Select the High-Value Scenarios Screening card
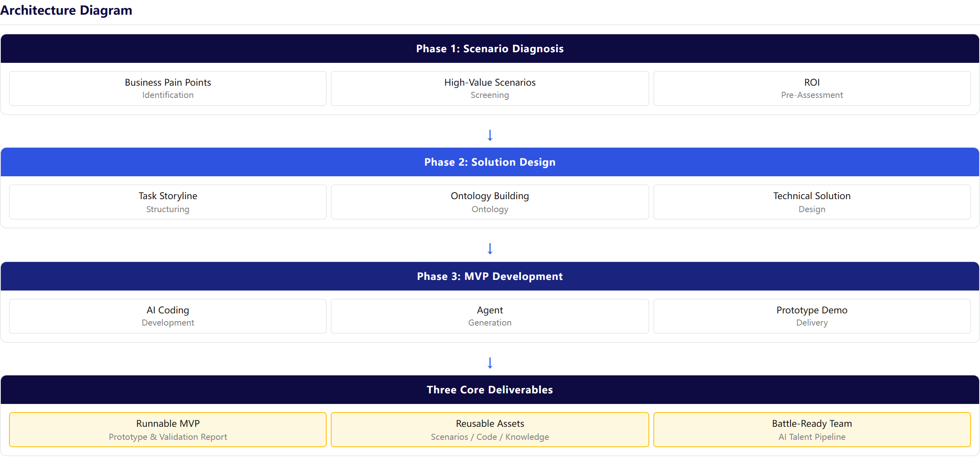This screenshot has width=980, height=457. point(490,89)
